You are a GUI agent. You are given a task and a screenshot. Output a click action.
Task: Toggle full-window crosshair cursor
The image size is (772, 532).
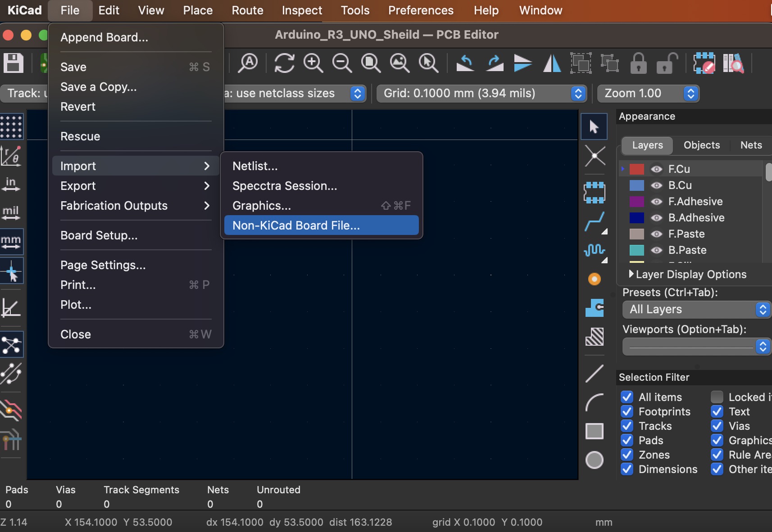[x=11, y=271]
